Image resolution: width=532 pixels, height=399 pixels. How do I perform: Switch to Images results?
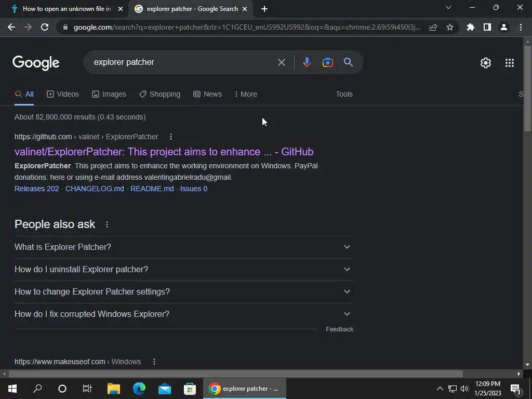coord(109,94)
